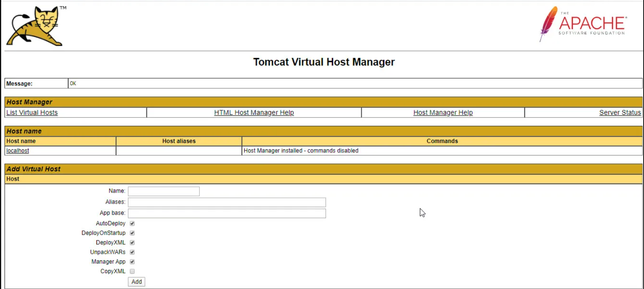Toggle the DeployOnStartup checkbox

coord(132,233)
